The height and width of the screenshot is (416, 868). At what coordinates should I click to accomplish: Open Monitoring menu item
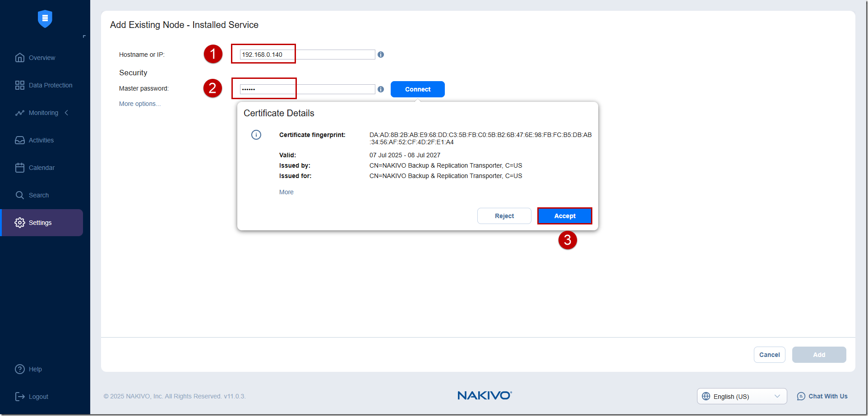[42, 113]
